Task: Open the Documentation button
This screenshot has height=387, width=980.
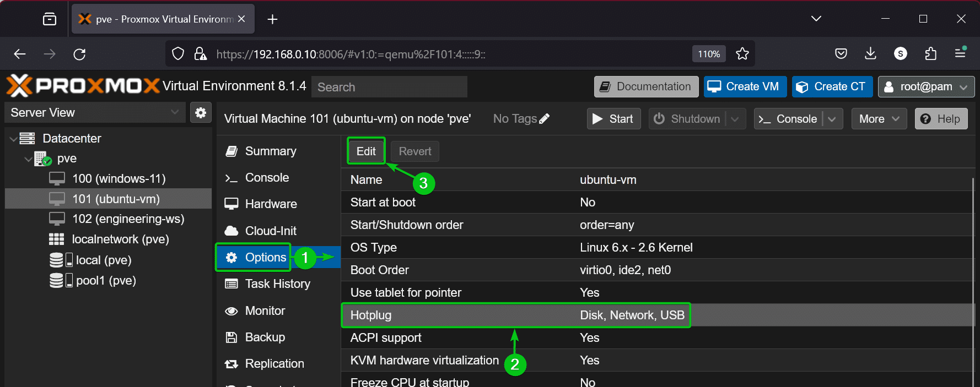Action: point(646,86)
